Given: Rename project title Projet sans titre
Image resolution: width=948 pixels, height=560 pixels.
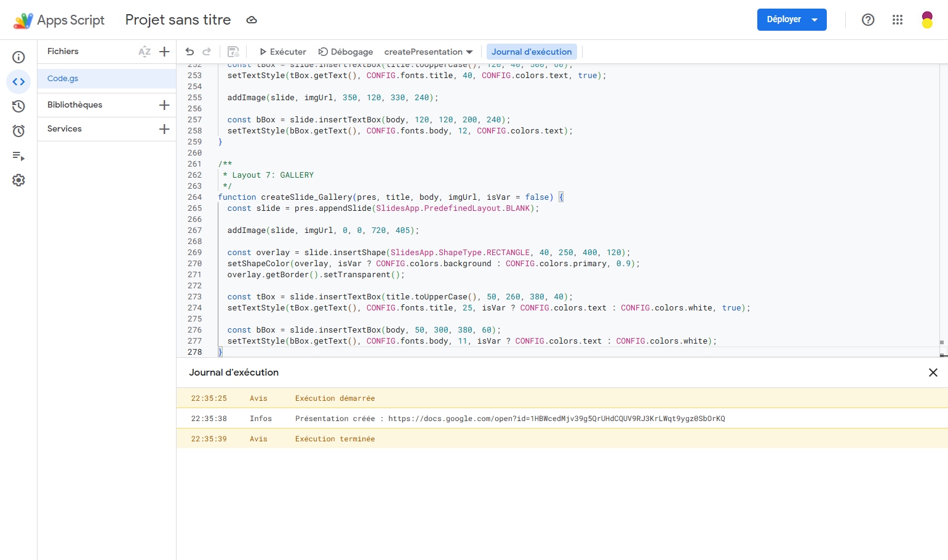Looking at the screenshot, I should click(x=178, y=20).
